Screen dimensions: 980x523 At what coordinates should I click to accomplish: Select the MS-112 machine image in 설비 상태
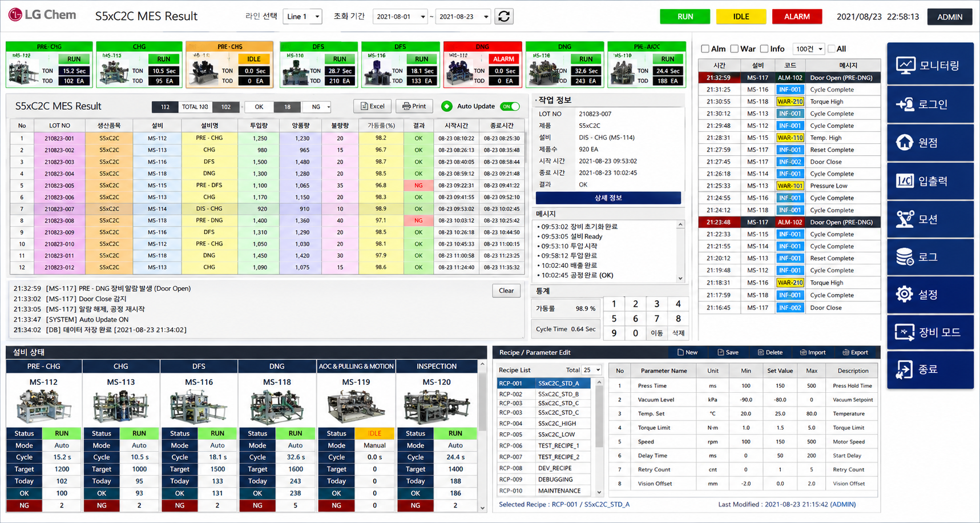click(x=44, y=407)
